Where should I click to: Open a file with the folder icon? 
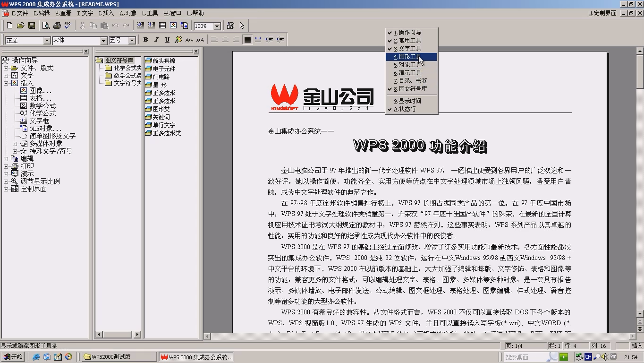point(20,26)
